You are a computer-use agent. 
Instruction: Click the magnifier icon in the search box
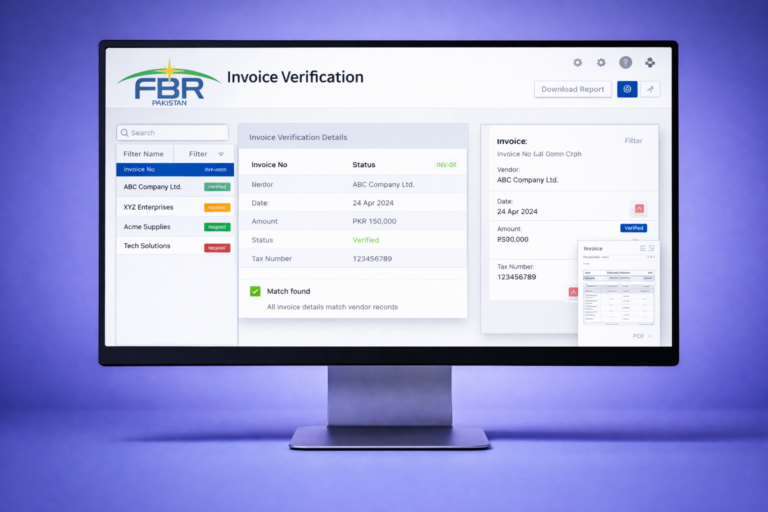tap(124, 133)
